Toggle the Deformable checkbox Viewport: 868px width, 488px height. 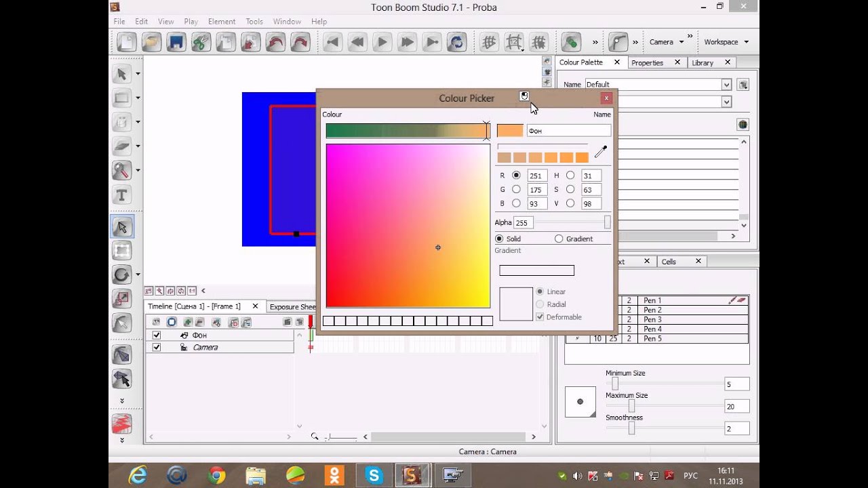point(540,317)
